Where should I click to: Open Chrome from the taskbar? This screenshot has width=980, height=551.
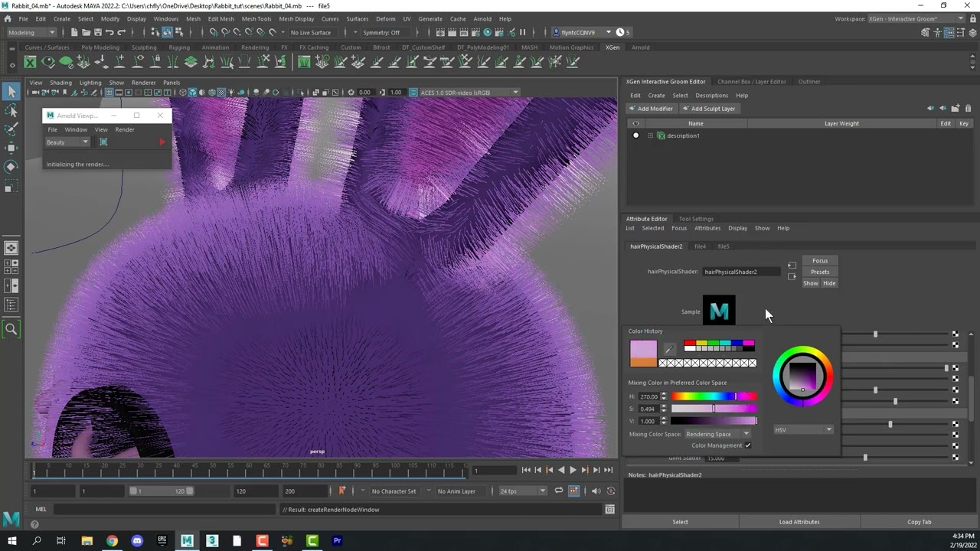tap(112, 541)
